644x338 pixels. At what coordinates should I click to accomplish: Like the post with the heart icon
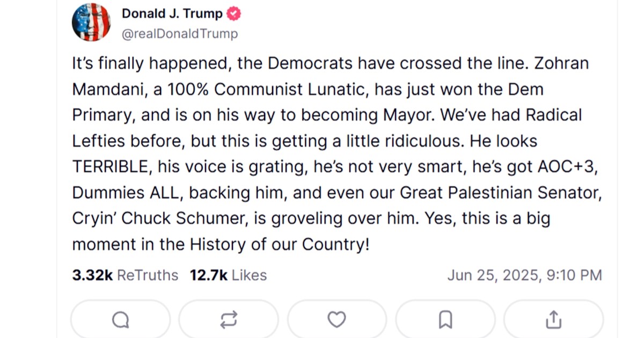pos(336,320)
